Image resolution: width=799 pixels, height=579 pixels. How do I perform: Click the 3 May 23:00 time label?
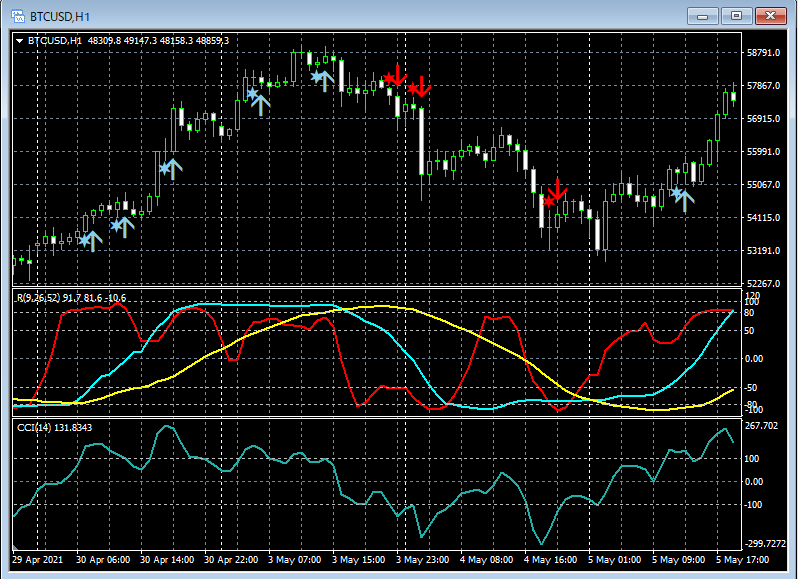coord(422,560)
